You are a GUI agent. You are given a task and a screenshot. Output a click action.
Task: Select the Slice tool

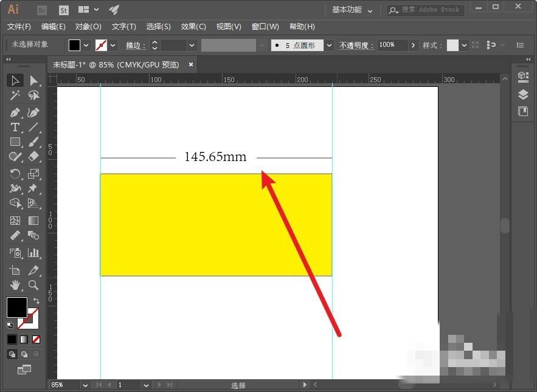click(x=33, y=270)
